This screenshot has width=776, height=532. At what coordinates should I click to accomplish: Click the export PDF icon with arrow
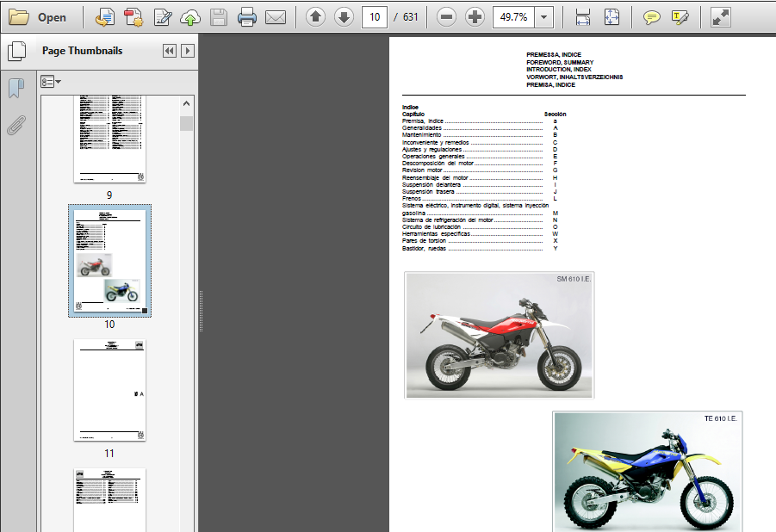coord(104,17)
